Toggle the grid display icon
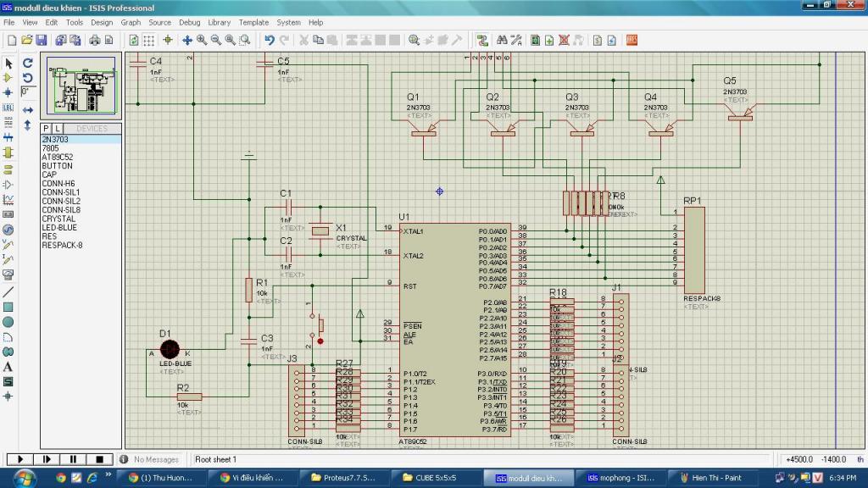868x488 pixels. click(149, 40)
